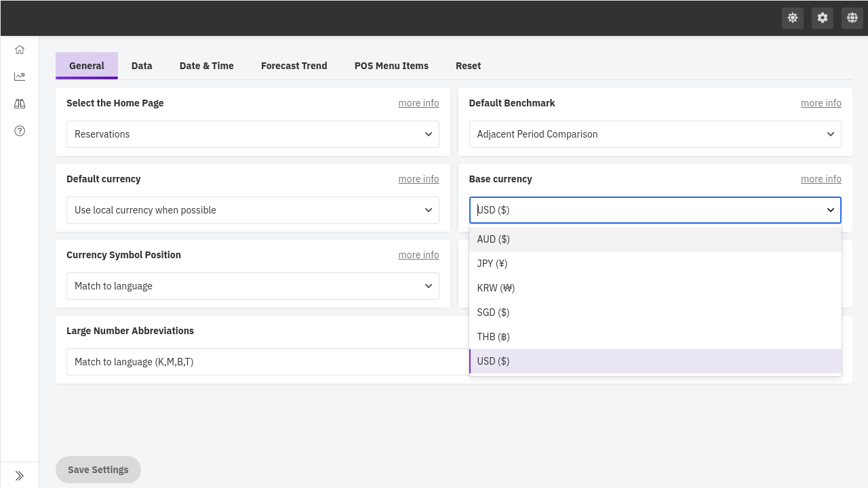Viewport: 868px width, 488px height.
Task: Open the POS Menu Items tab
Action: click(391, 66)
